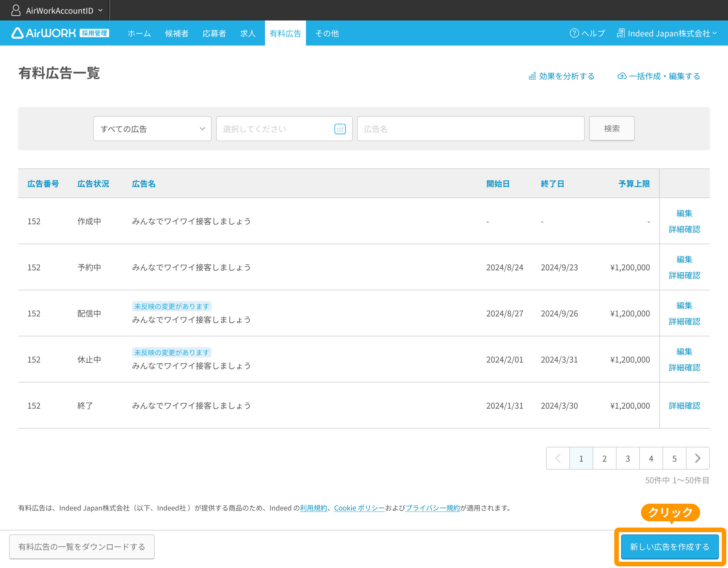Open the すべての広告 filter dropdown

[152, 129]
